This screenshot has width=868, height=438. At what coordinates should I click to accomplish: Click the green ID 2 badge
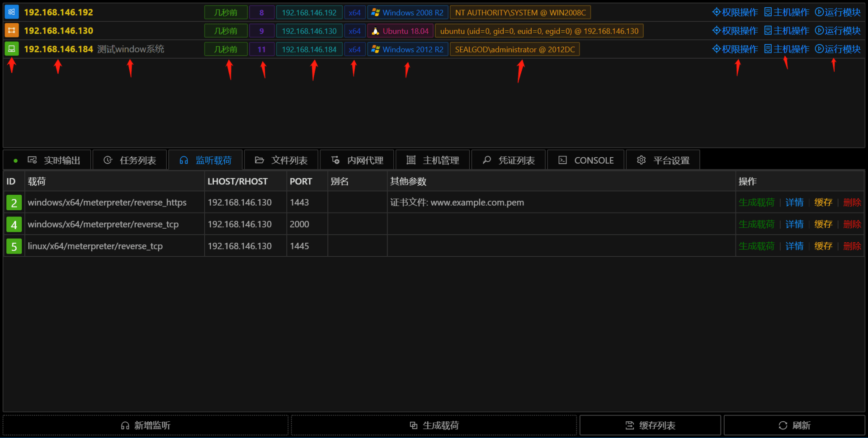click(x=14, y=203)
